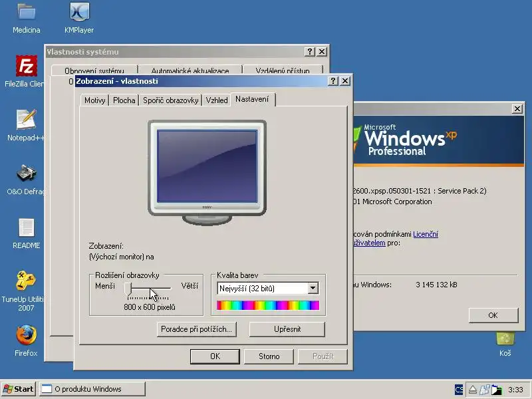The image size is (532, 399).
Task: Open the README file icon
Action: pyautogui.click(x=27, y=227)
